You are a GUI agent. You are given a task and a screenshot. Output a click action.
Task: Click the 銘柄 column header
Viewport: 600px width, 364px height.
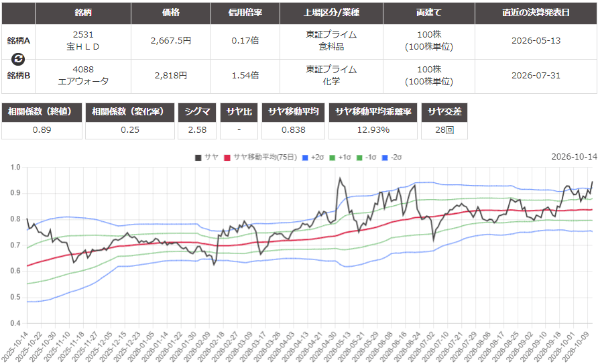point(83,13)
